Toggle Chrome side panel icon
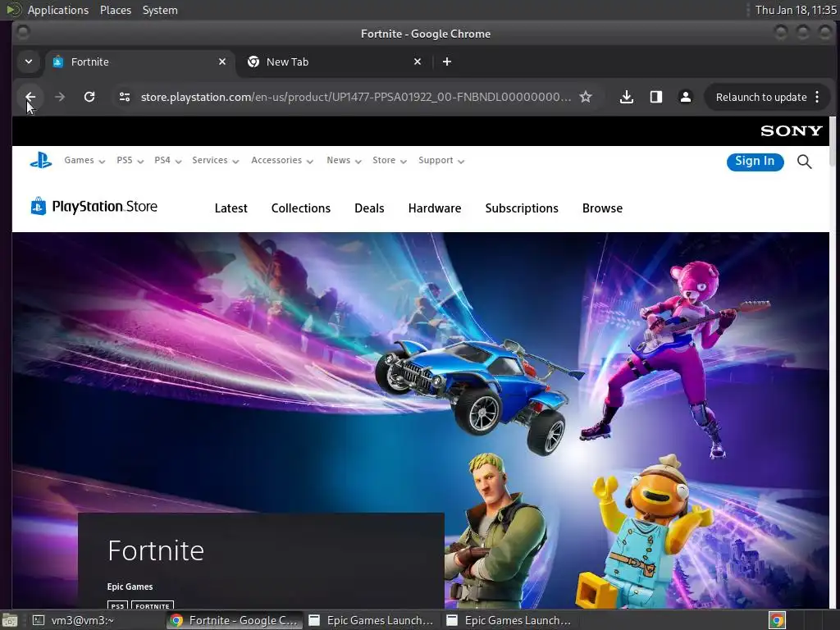 pos(655,97)
